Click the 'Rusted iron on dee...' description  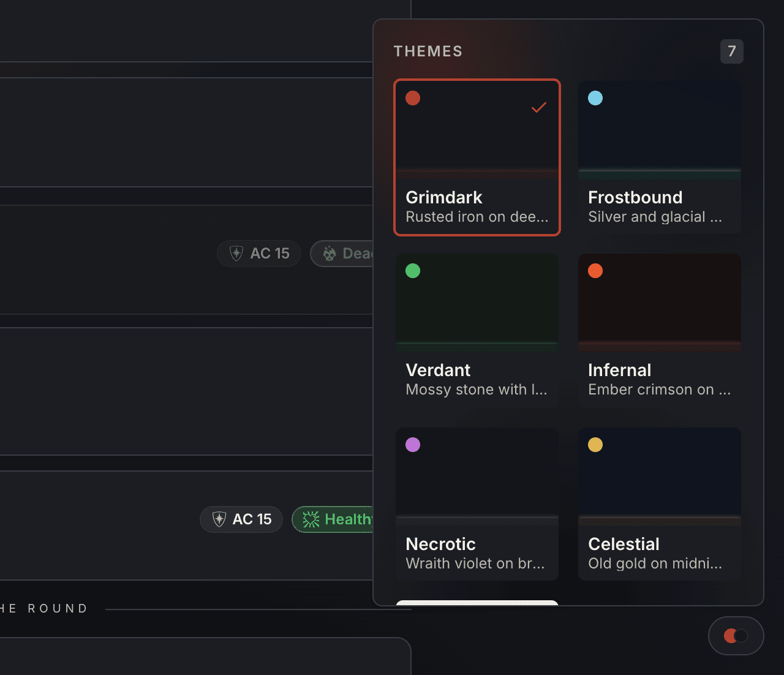click(477, 217)
